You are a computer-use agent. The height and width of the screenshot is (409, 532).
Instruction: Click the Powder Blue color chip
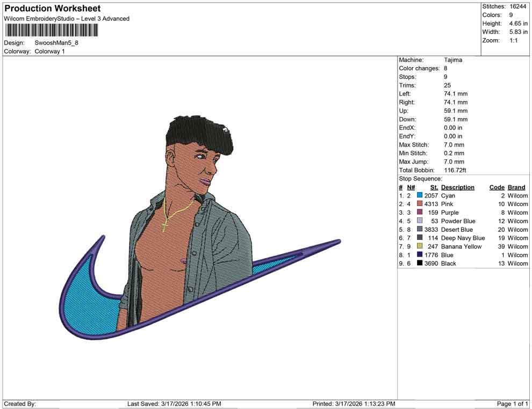coord(419,221)
